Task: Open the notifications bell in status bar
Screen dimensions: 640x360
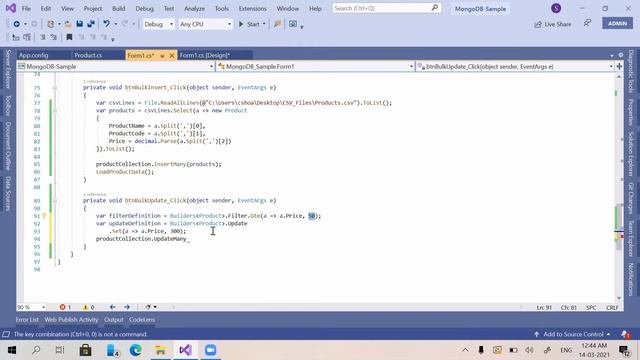Action: coord(626,334)
